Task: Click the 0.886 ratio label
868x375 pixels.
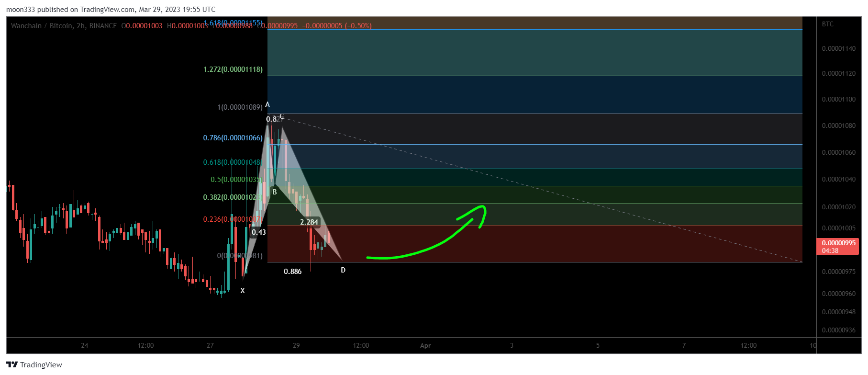Action: (x=293, y=272)
